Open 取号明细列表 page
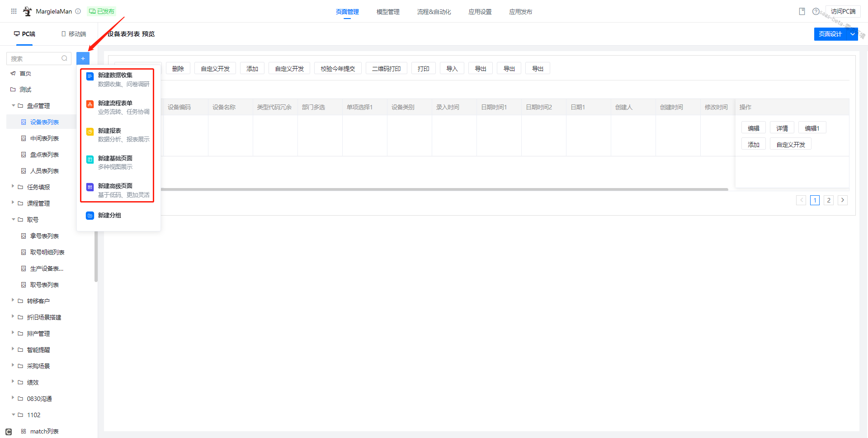Screen dimensions: 868x438 (47, 252)
